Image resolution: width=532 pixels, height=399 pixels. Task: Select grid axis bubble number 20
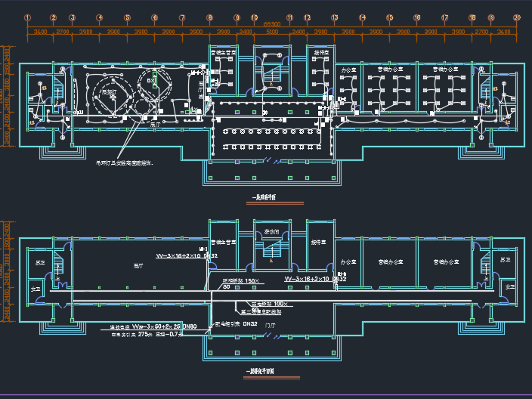pyautogui.click(x=517, y=17)
